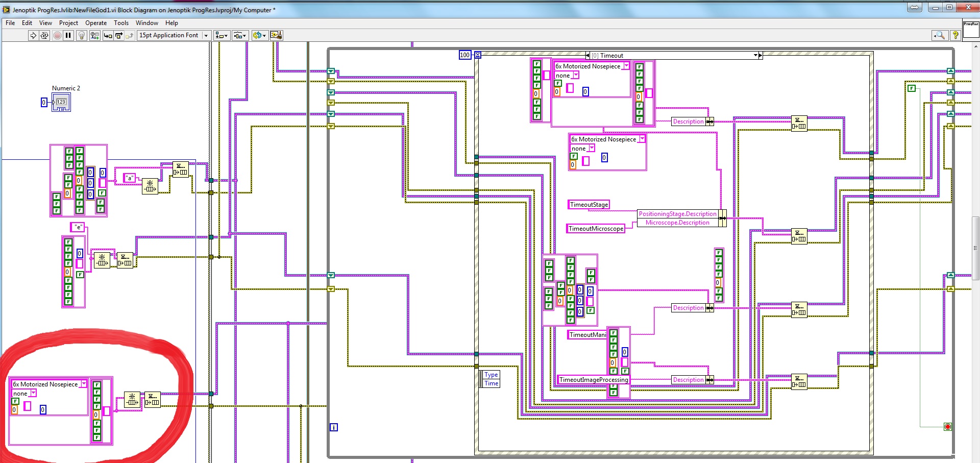
Task: Open top 6x Motorized Nosepiece enum dropdown
Action: click(x=626, y=66)
